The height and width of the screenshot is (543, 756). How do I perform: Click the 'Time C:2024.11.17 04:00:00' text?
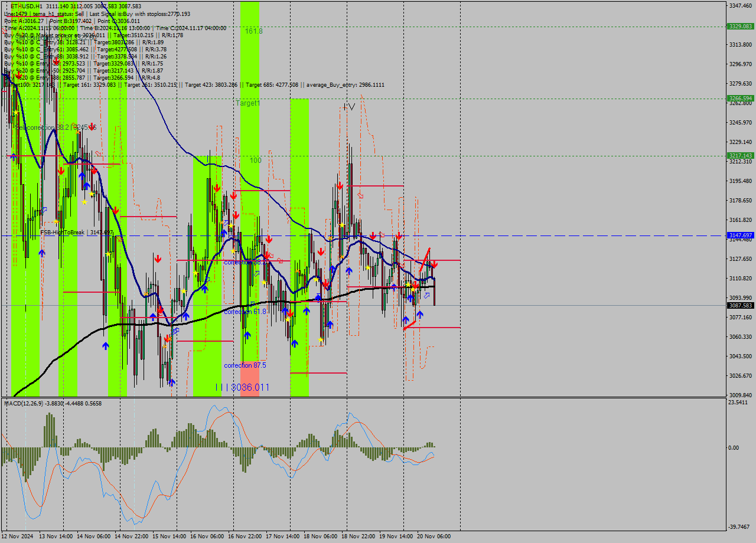click(191, 28)
